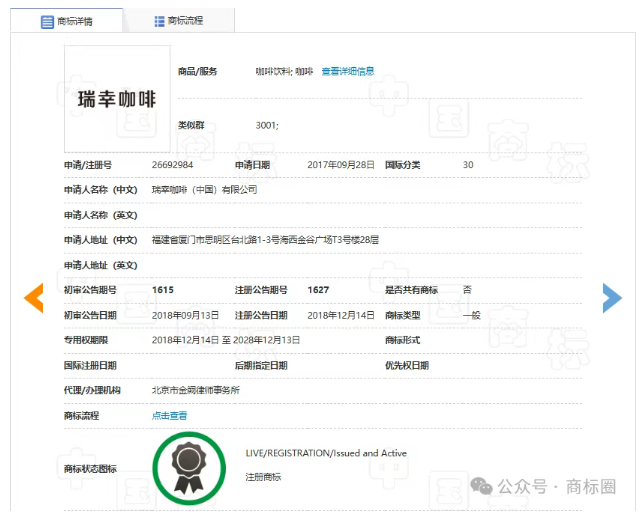Click the list icon on 商标流程 tab

(160, 21)
